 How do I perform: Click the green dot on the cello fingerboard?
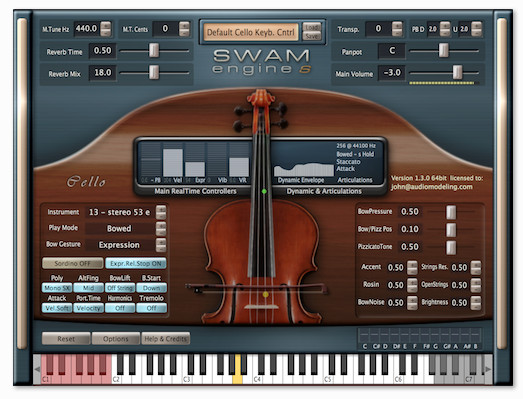click(x=264, y=191)
